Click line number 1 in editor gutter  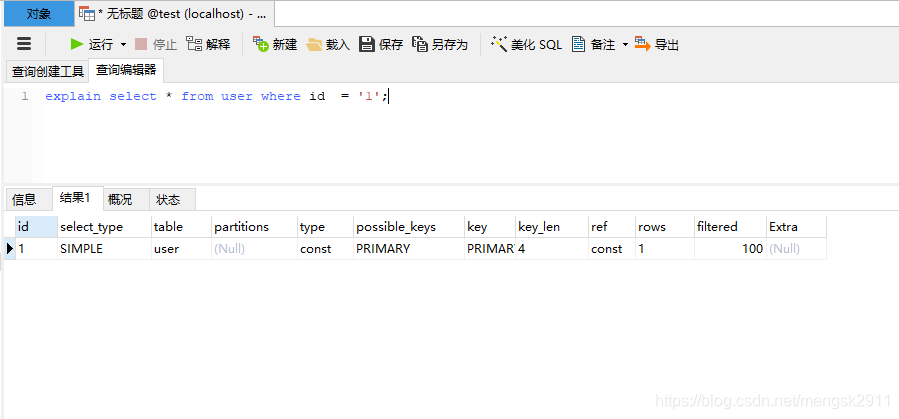[x=25, y=96]
